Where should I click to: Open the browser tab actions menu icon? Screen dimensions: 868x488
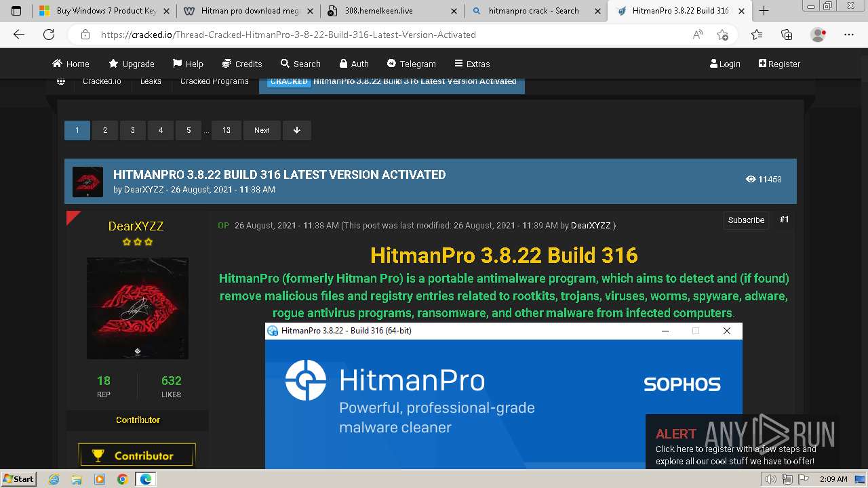16,11
